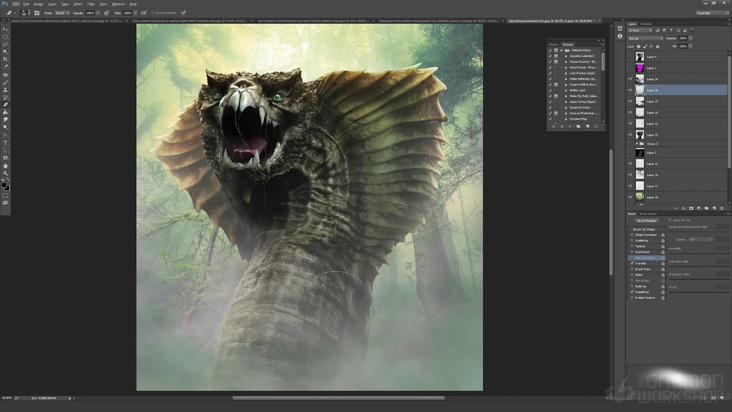Image resolution: width=732 pixels, height=412 pixels.
Task: Open the Control dropdown in Brush panel
Action: (701, 239)
